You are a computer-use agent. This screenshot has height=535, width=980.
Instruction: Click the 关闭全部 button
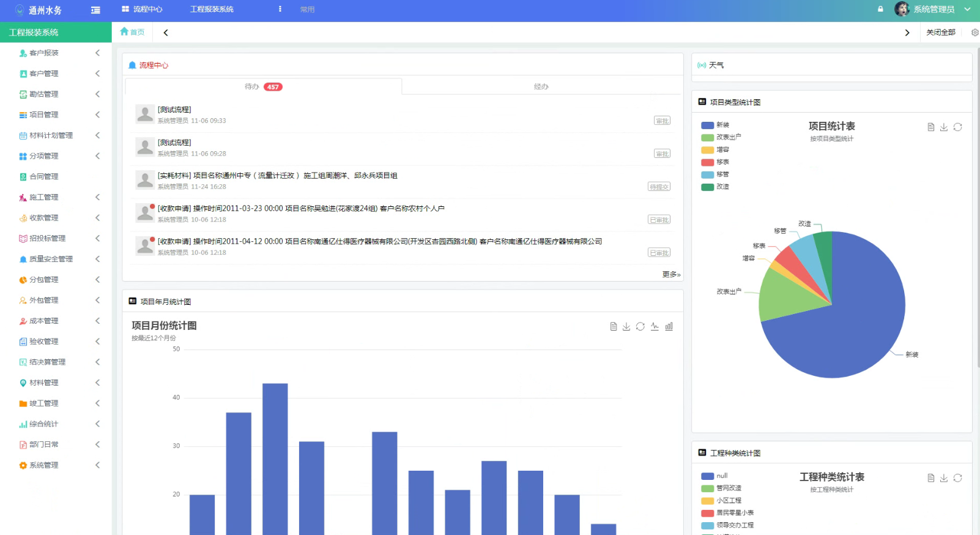940,32
